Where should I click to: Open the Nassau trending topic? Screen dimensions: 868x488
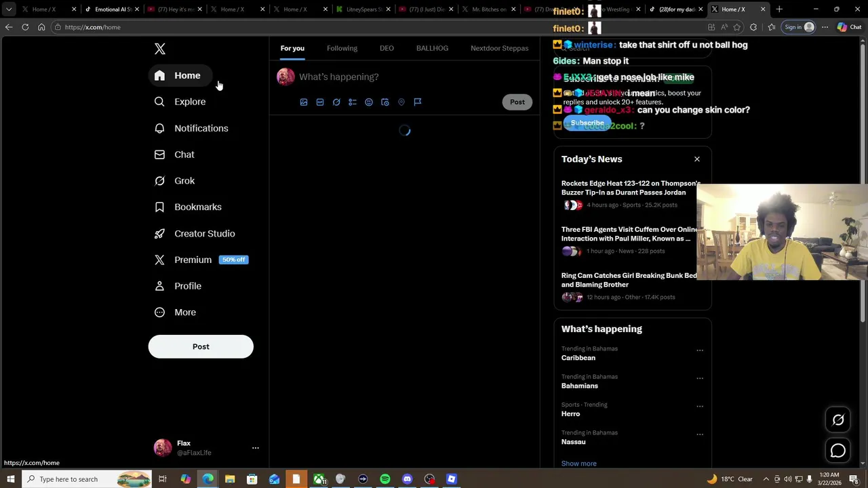tap(574, 442)
